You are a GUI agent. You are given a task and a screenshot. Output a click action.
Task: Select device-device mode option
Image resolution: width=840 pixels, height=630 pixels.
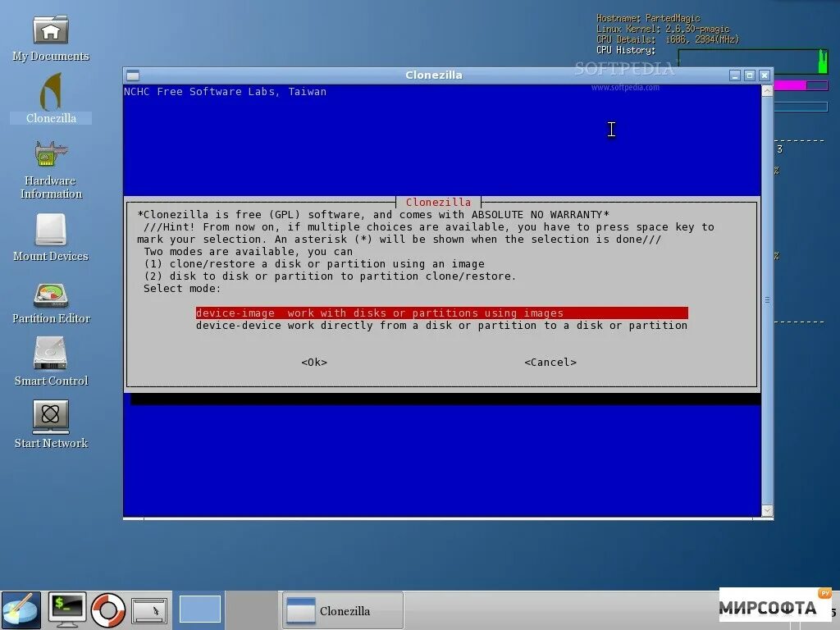pyautogui.click(x=441, y=325)
